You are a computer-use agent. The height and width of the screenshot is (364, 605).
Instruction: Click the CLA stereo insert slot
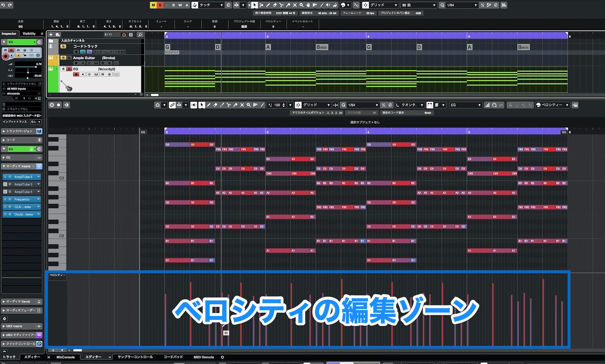pyautogui.click(x=22, y=207)
